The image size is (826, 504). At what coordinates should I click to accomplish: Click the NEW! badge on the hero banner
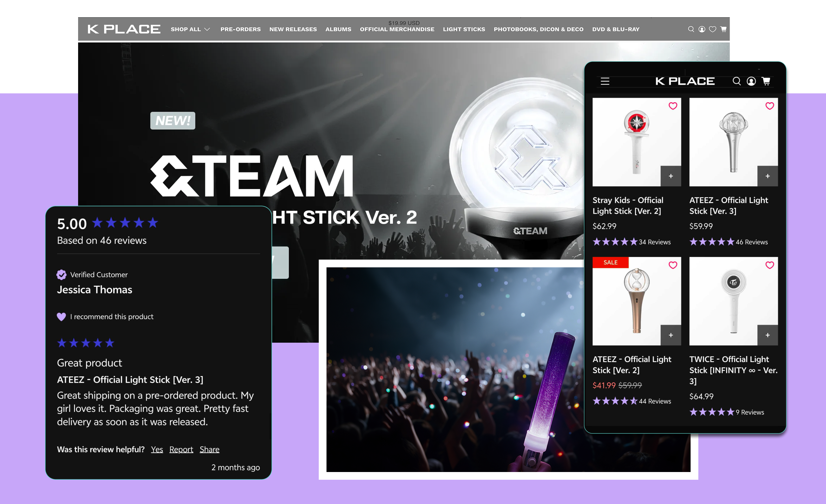[x=173, y=121]
